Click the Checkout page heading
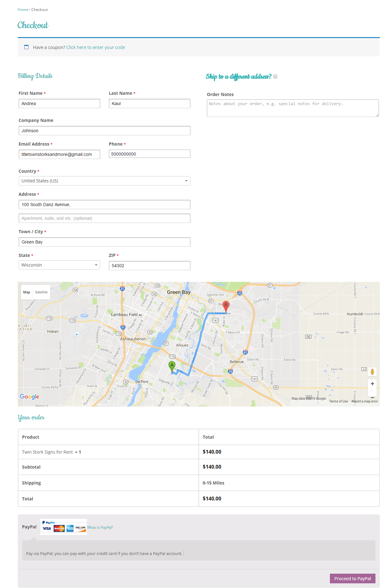This screenshot has width=392, height=588. 33,25
